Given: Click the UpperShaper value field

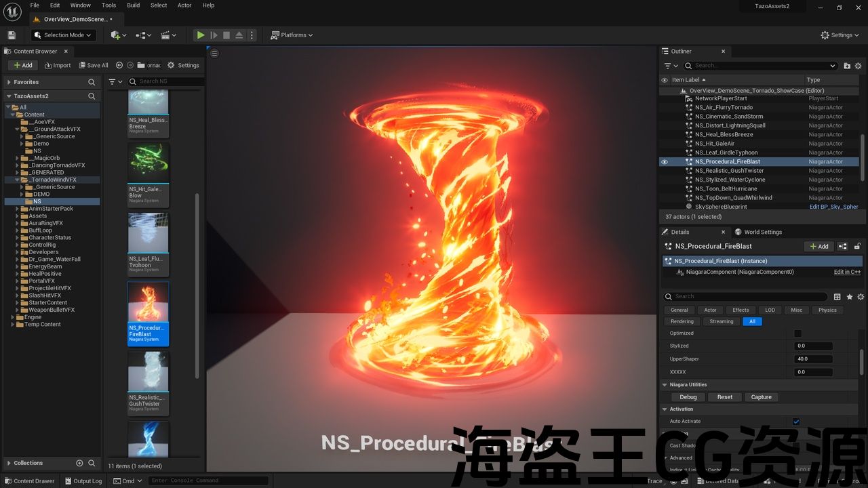Looking at the screenshot, I should 813,359.
